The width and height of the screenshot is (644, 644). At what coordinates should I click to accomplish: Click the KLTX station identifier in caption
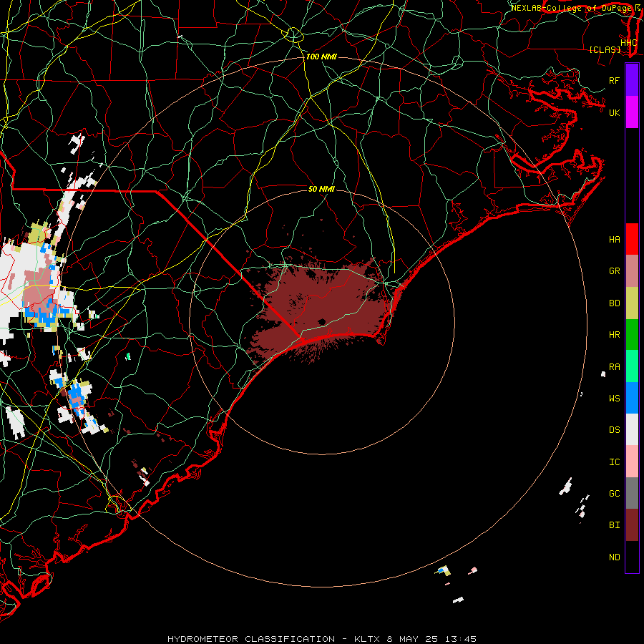click(x=367, y=639)
